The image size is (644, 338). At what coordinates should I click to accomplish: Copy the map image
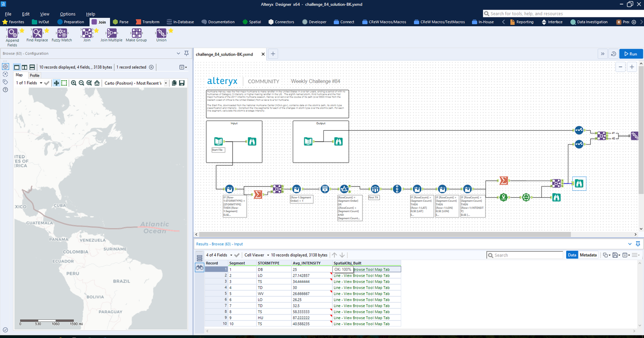tap(174, 83)
